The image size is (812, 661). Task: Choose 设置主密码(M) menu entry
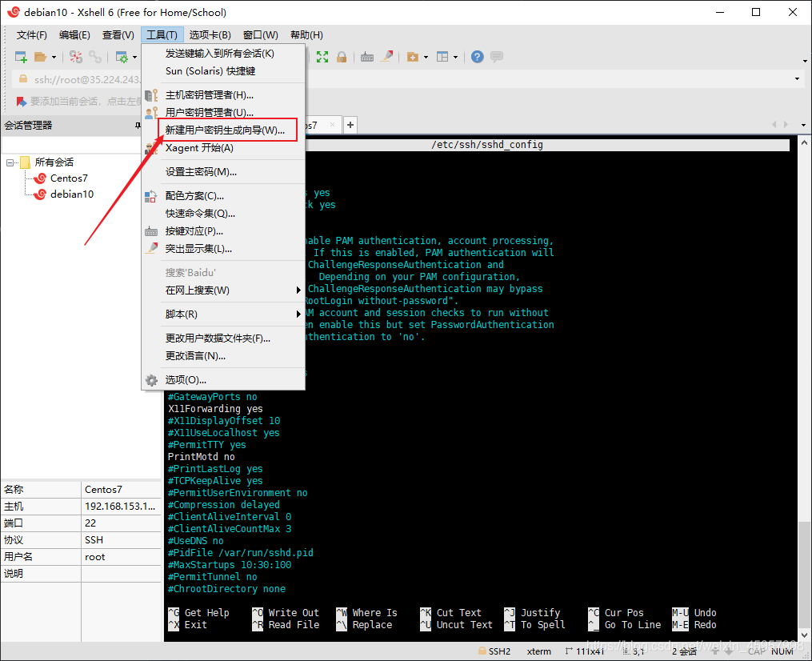pos(223,171)
